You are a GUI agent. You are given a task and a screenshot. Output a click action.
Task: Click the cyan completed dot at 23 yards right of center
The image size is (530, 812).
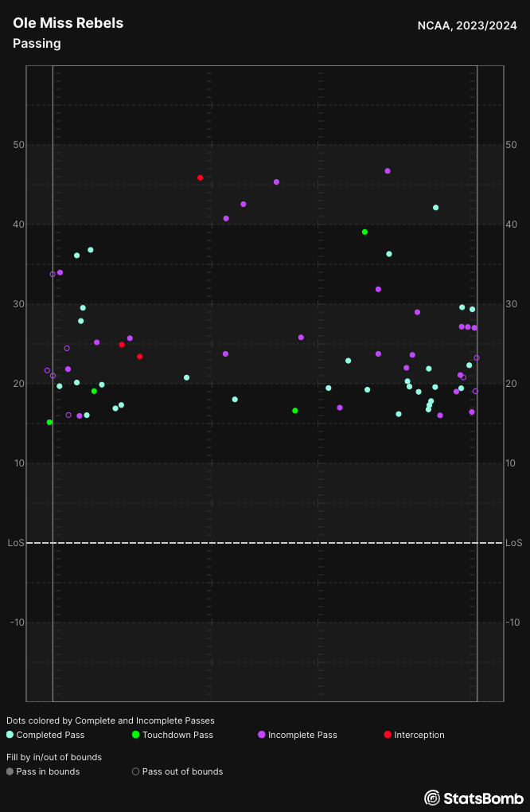pos(349,361)
